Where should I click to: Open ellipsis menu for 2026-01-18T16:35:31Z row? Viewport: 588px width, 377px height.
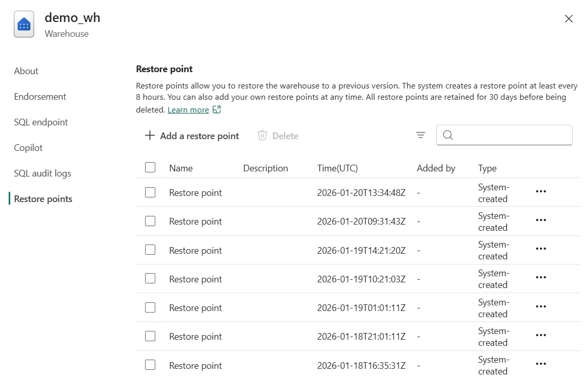[540, 364]
